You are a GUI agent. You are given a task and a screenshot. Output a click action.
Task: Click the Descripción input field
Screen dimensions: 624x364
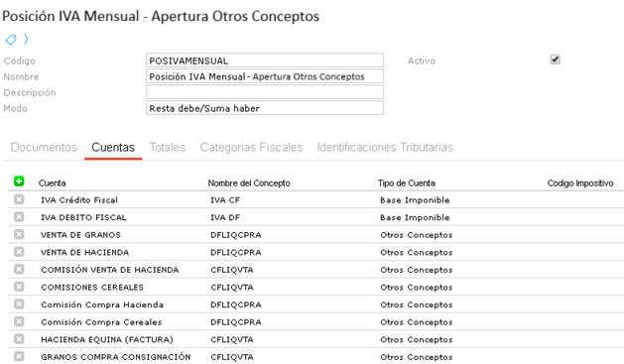pos(265,92)
